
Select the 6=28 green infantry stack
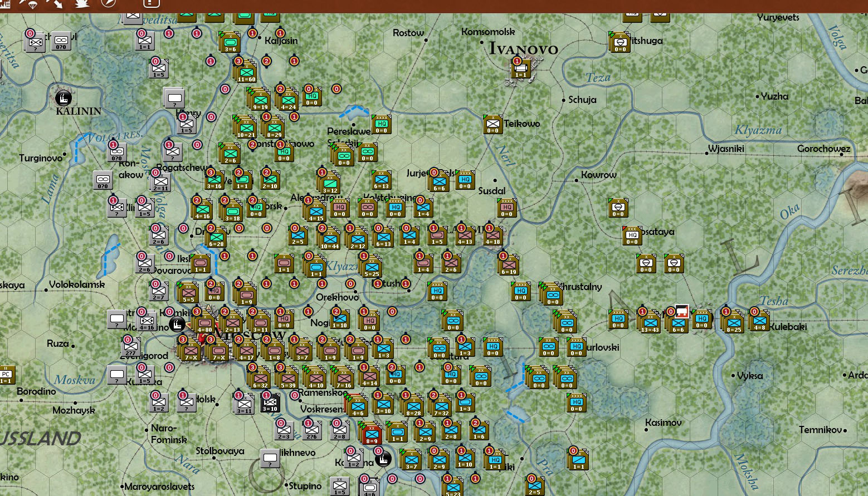point(216,238)
